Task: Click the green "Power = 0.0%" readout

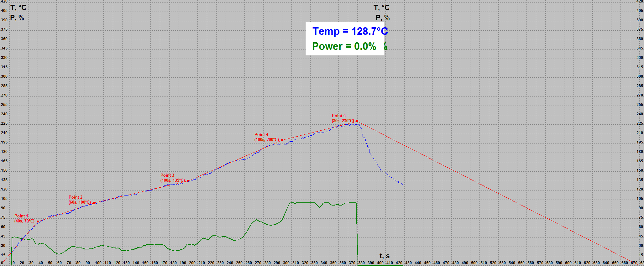Action: coord(344,46)
